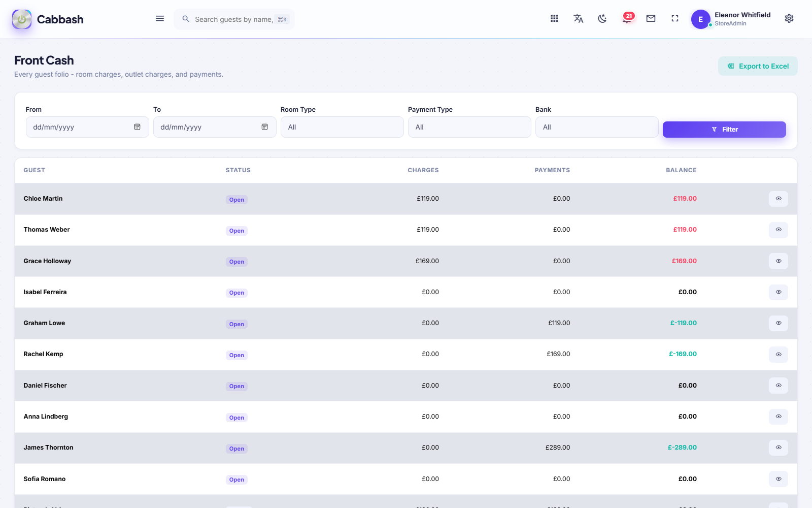This screenshot has height=508, width=812.
Task: Click the Status column header
Action: click(238, 170)
